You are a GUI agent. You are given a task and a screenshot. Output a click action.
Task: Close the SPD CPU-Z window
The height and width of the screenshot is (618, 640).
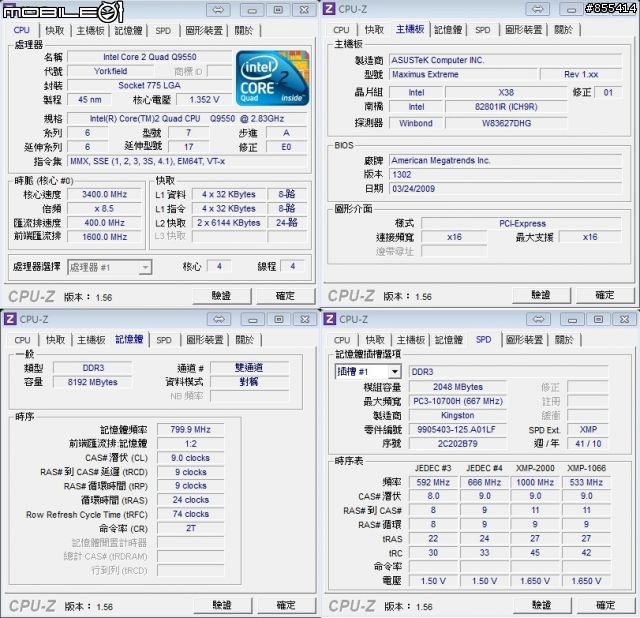(624, 319)
